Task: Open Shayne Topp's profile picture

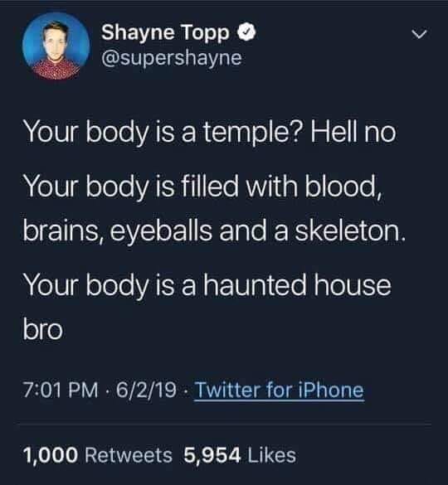Action: pos(56,46)
